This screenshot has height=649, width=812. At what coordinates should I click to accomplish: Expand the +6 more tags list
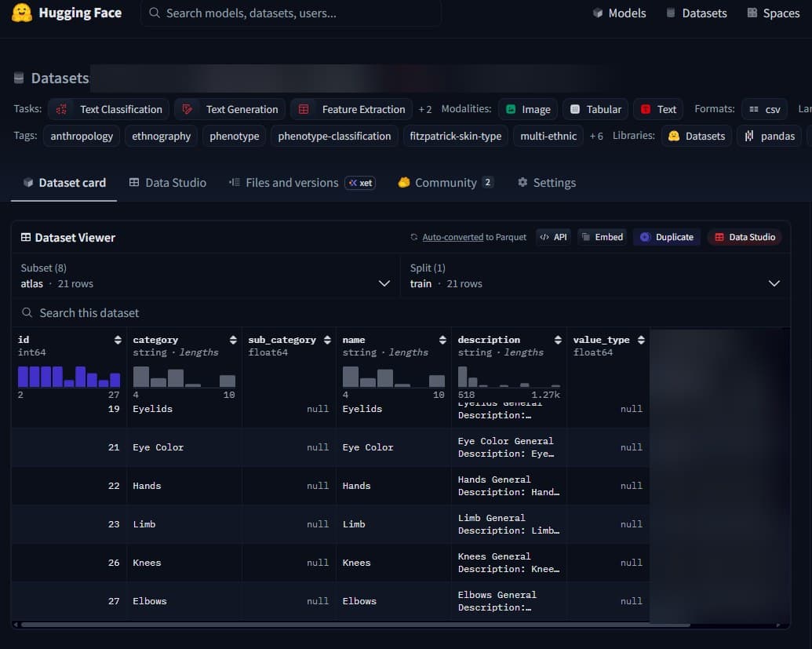(x=596, y=137)
